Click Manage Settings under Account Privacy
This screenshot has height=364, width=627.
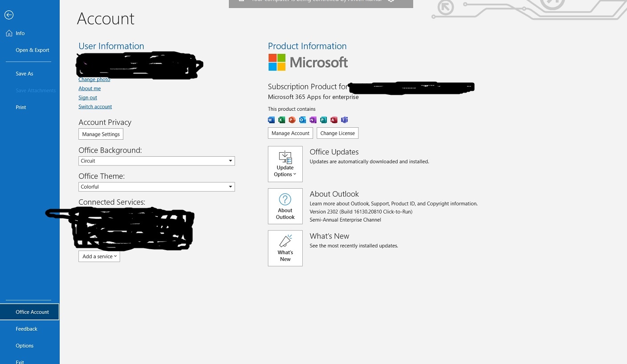(x=101, y=134)
